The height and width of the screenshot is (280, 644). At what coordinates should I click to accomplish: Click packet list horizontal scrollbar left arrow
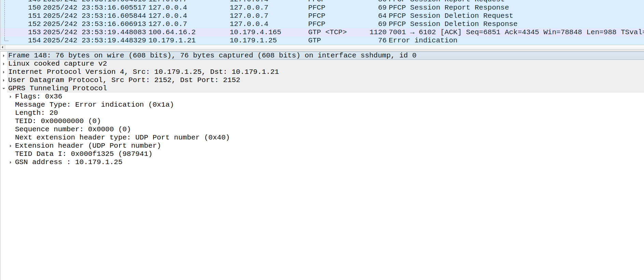(x=2, y=47)
